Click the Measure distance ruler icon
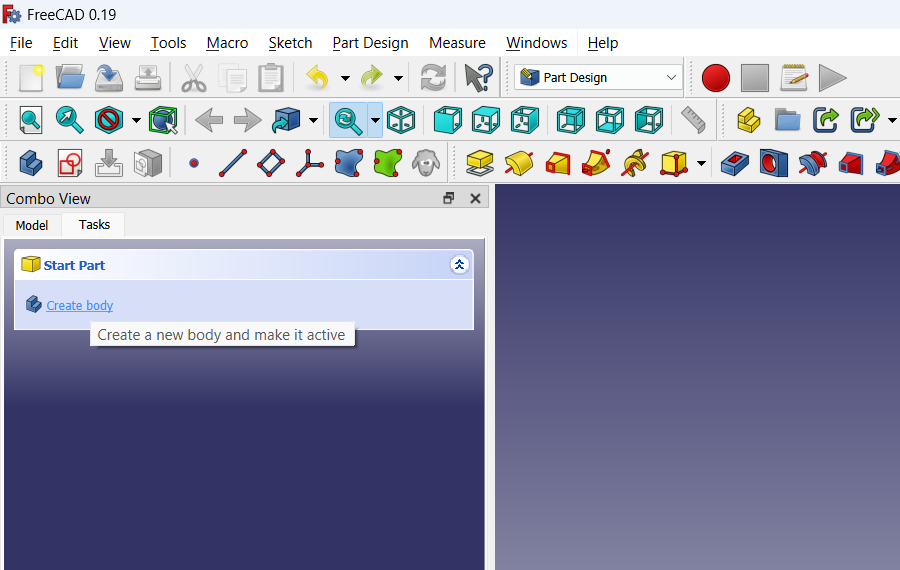The height and width of the screenshot is (570, 900). click(693, 121)
